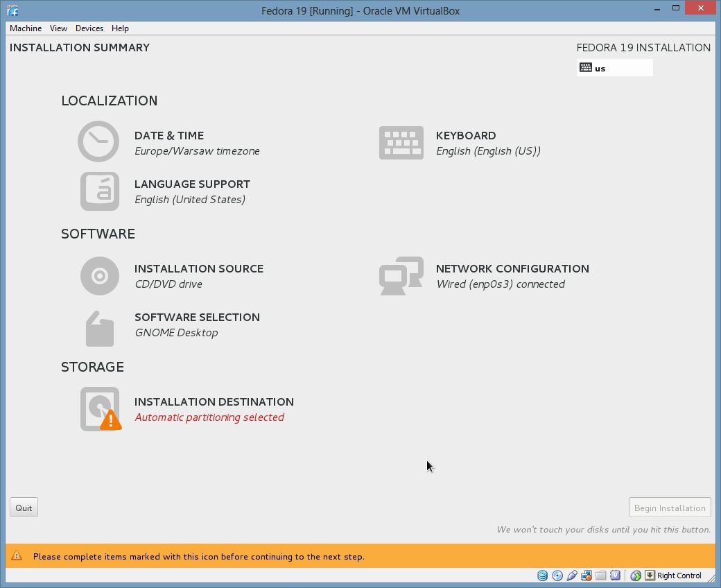Open the DATE & TIME settings
This screenshot has width=721, height=588.
click(x=169, y=136)
